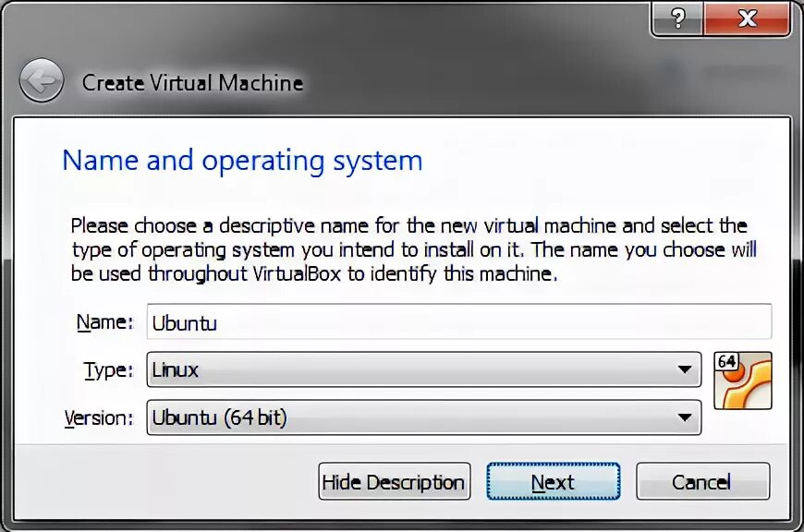Close the Create Virtual Machine dialog
Viewport: 804px width, 532px height.
click(747, 19)
